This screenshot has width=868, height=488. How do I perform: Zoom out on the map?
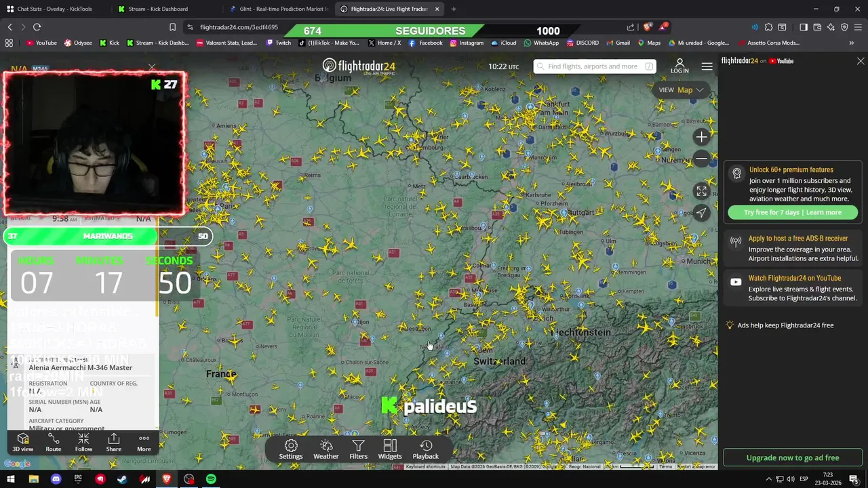(701, 159)
